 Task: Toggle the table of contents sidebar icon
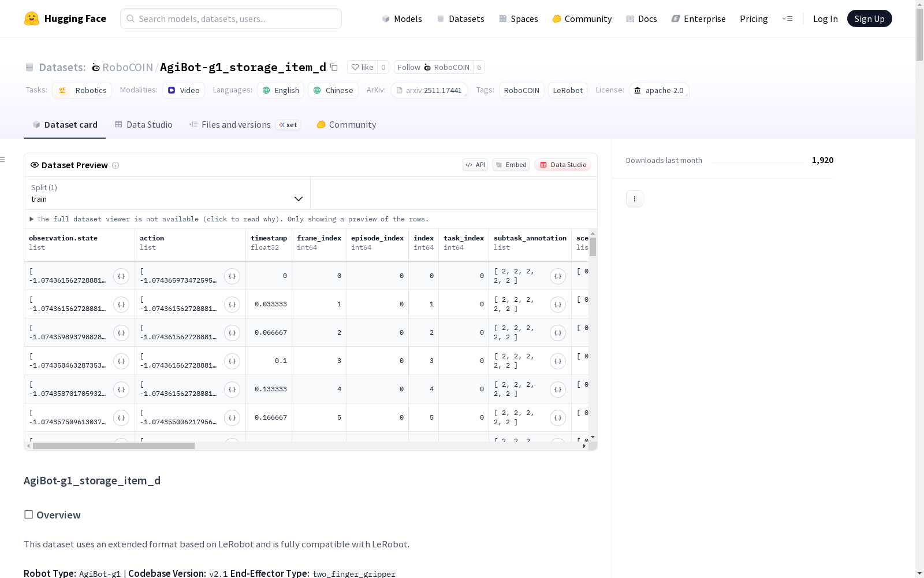[3, 160]
